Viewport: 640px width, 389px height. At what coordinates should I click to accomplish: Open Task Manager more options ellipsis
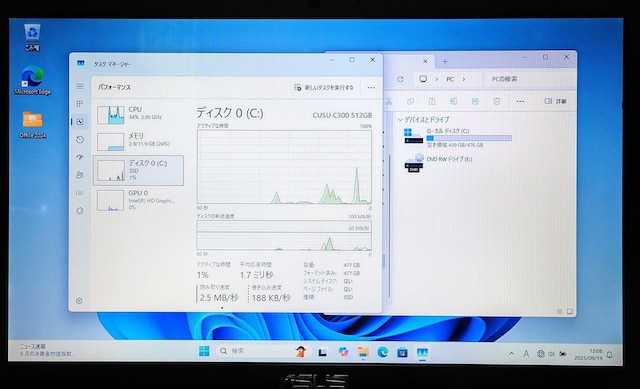(x=371, y=87)
